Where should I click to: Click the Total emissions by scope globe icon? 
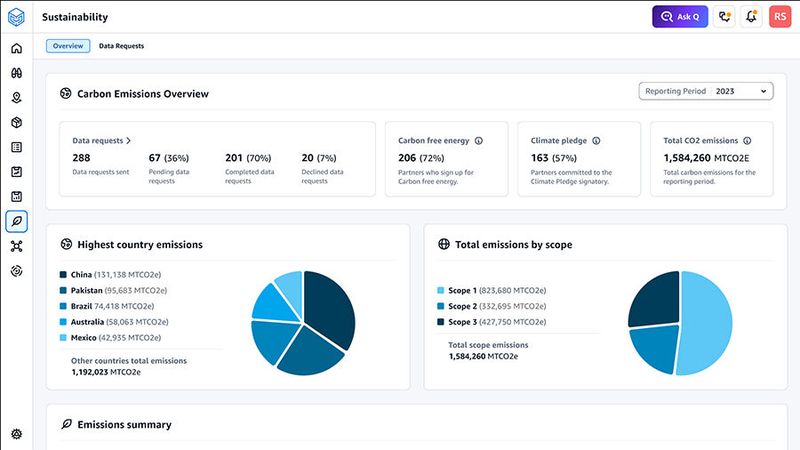coord(444,244)
